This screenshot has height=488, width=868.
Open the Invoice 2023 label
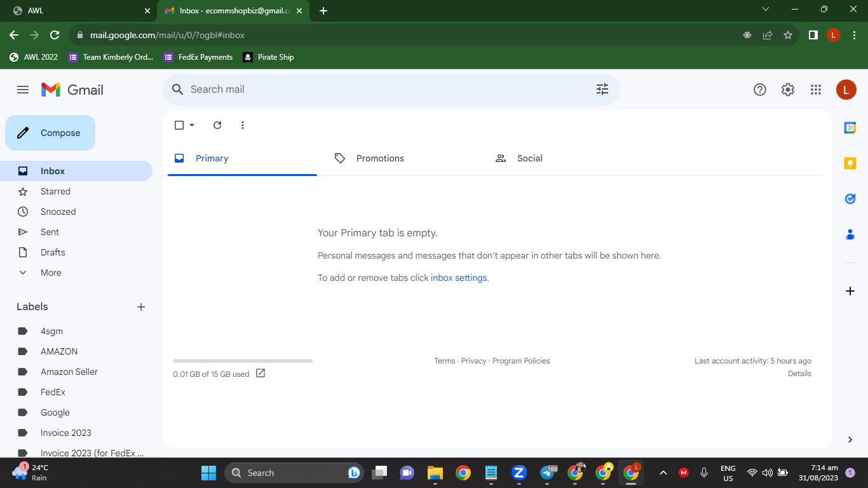(x=76, y=433)
